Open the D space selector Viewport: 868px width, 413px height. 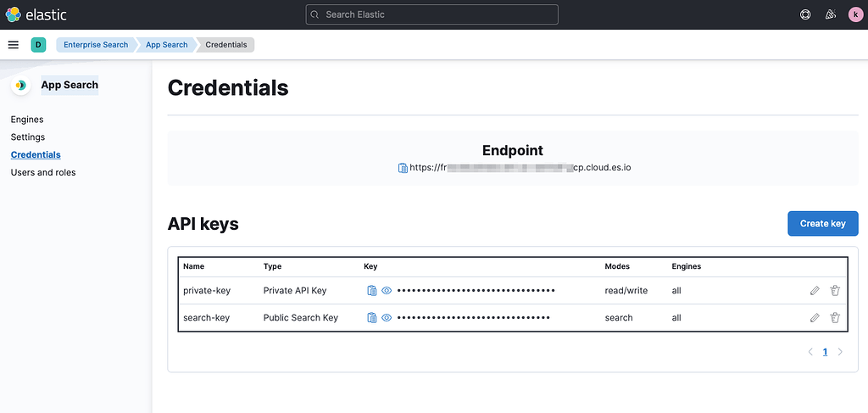(38, 45)
